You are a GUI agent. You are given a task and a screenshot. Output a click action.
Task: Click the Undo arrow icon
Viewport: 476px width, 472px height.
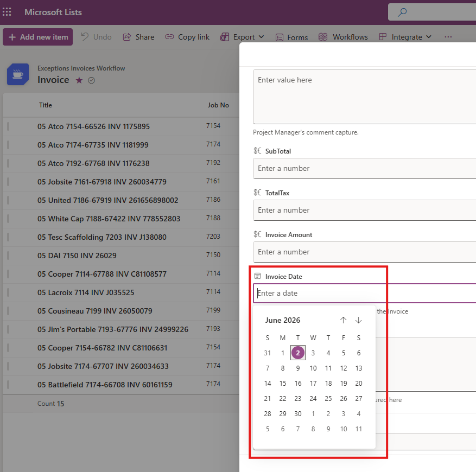pyautogui.click(x=85, y=37)
